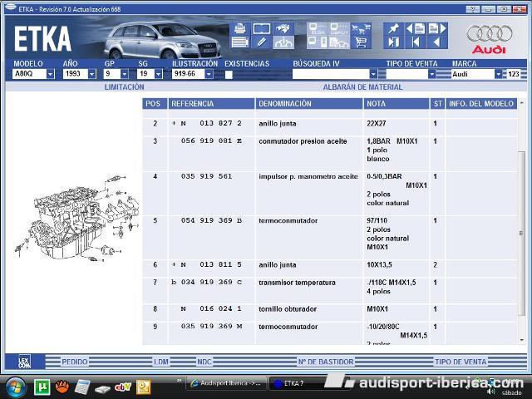Select reference 035 919 369 M
Image resolution: width=532 pixels, height=399 pixels.
point(211,326)
